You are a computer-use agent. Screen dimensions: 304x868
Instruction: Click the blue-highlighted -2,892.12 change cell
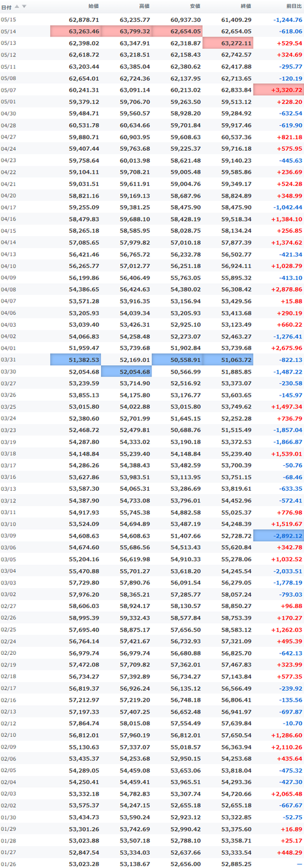click(278, 535)
